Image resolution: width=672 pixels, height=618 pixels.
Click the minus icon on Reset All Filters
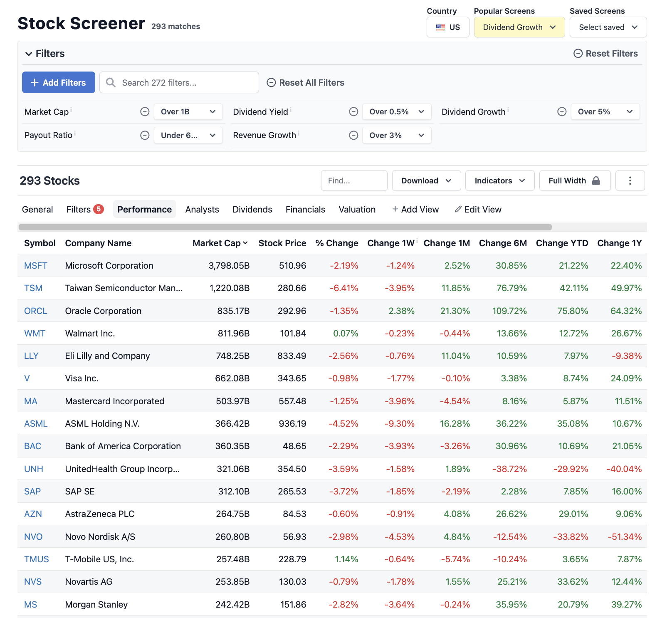[x=271, y=82]
